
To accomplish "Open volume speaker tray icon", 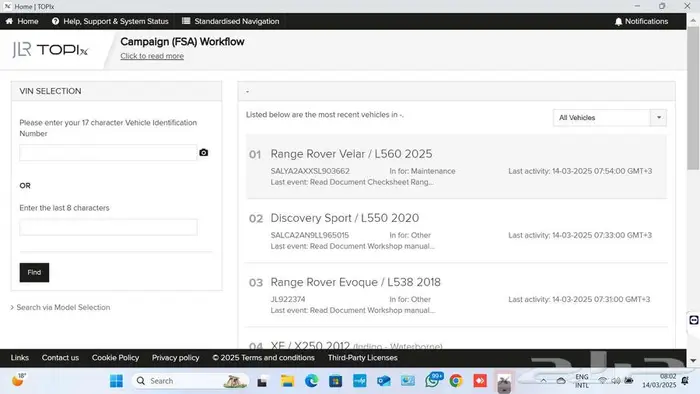I will [616, 381].
